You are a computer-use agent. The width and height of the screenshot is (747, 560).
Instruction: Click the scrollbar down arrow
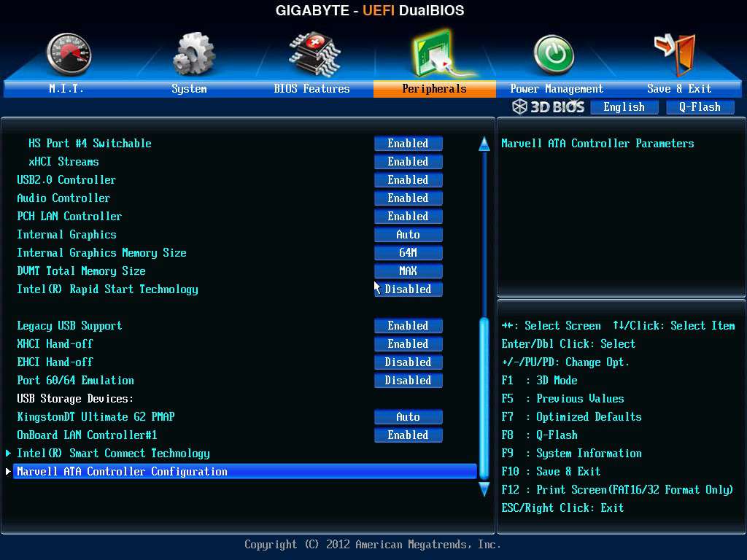coord(484,489)
